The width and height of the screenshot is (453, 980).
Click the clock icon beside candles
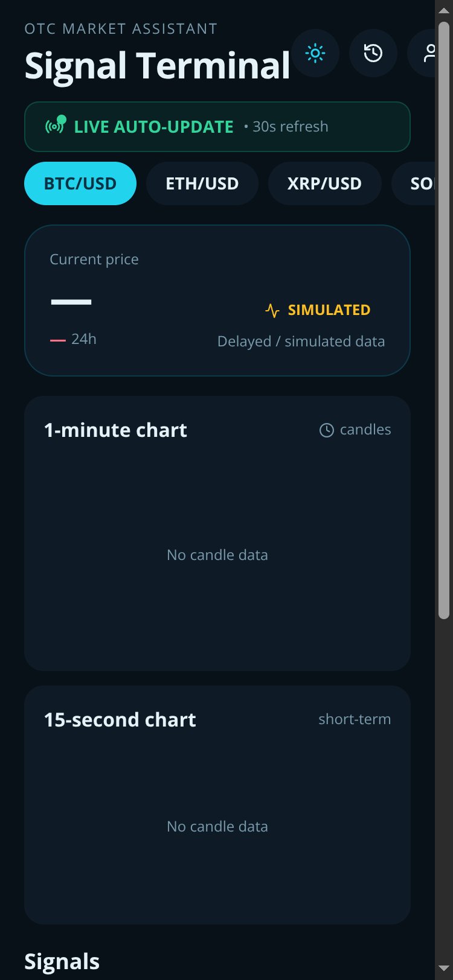point(326,430)
